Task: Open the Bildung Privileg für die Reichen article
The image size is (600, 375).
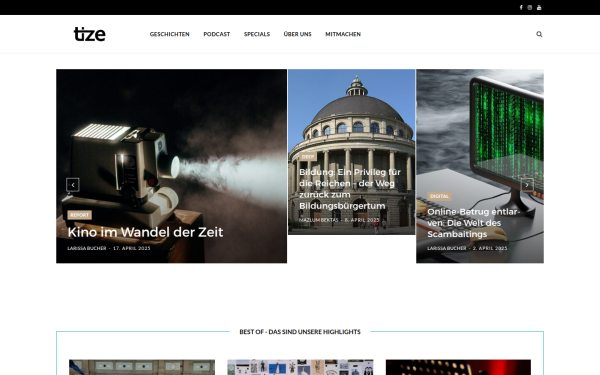Action: [350, 189]
